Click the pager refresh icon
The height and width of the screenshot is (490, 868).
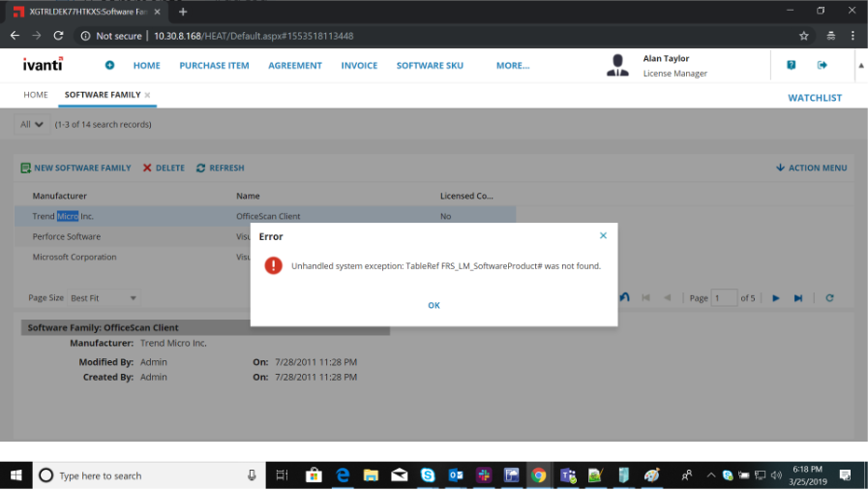829,298
